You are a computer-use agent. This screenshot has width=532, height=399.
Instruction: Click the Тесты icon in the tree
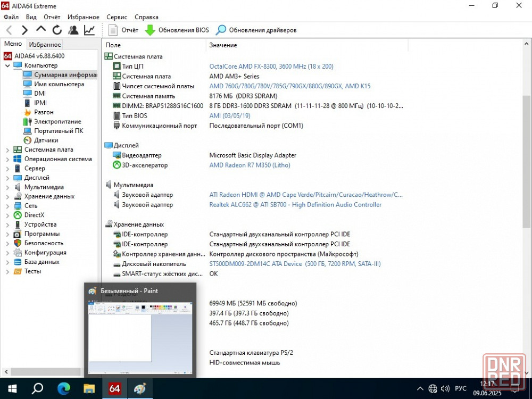tap(18, 271)
